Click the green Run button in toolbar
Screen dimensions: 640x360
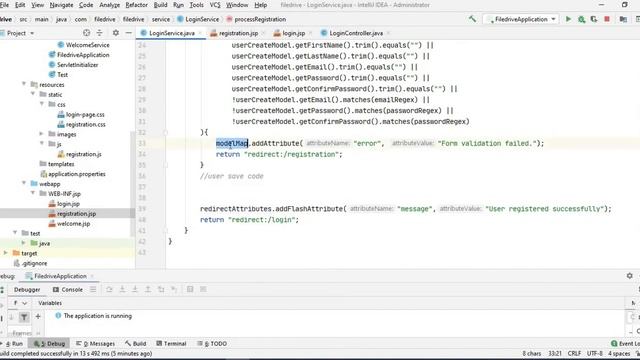click(568, 19)
